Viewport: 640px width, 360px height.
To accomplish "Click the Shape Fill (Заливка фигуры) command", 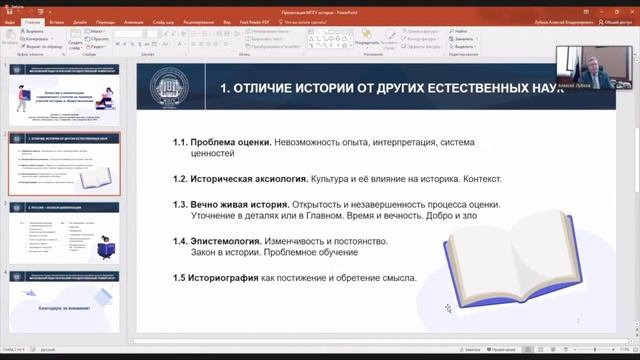I will [x=420, y=31].
